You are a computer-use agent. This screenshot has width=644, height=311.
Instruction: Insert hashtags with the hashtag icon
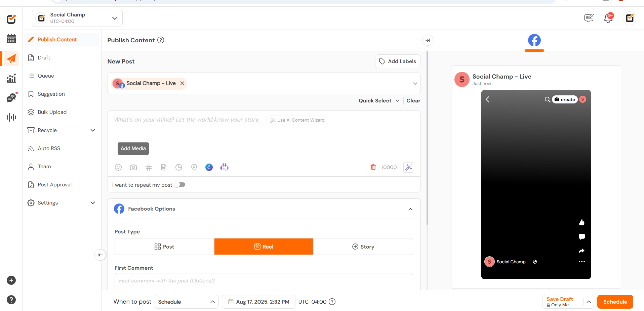click(149, 167)
